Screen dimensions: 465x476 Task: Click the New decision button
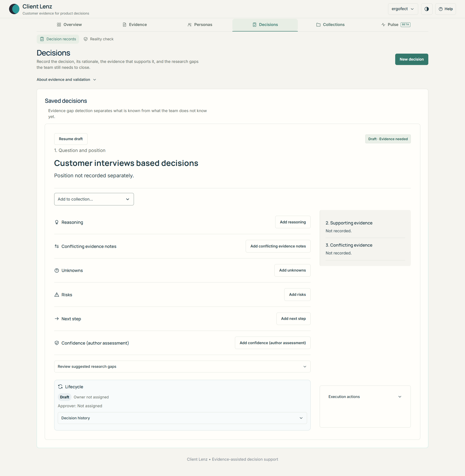(411, 59)
